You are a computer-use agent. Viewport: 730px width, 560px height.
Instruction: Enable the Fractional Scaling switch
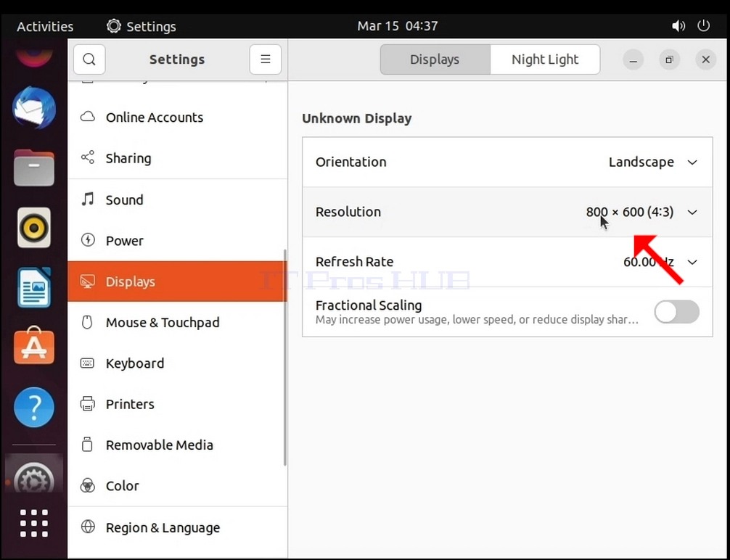(x=676, y=312)
